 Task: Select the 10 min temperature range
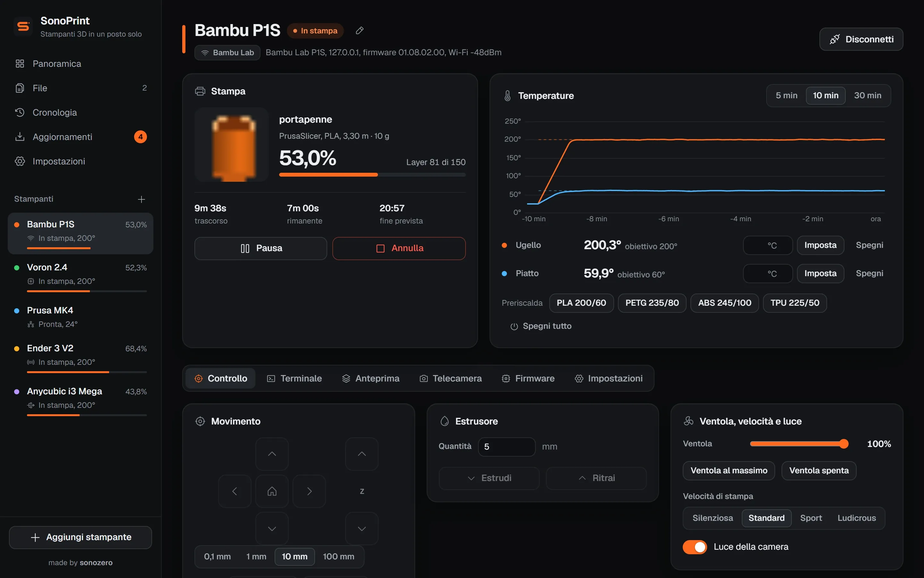(x=826, y=96)
